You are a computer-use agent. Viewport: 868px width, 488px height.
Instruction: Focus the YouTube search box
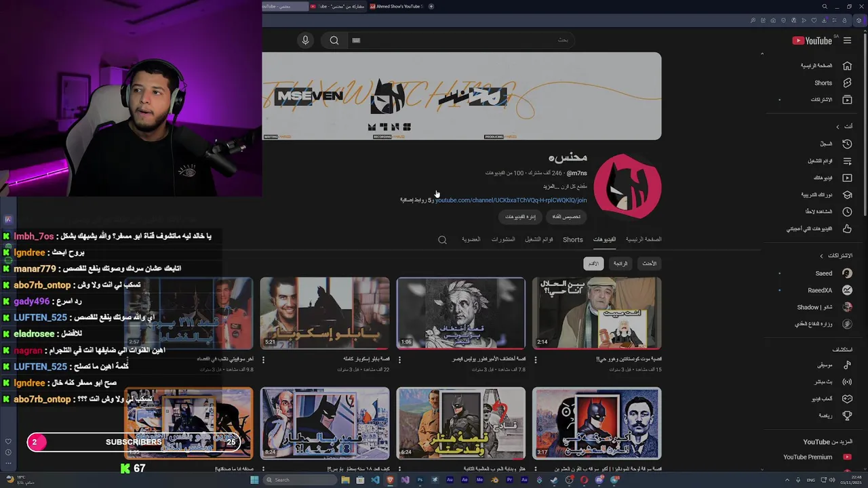[x=461, y=41]
